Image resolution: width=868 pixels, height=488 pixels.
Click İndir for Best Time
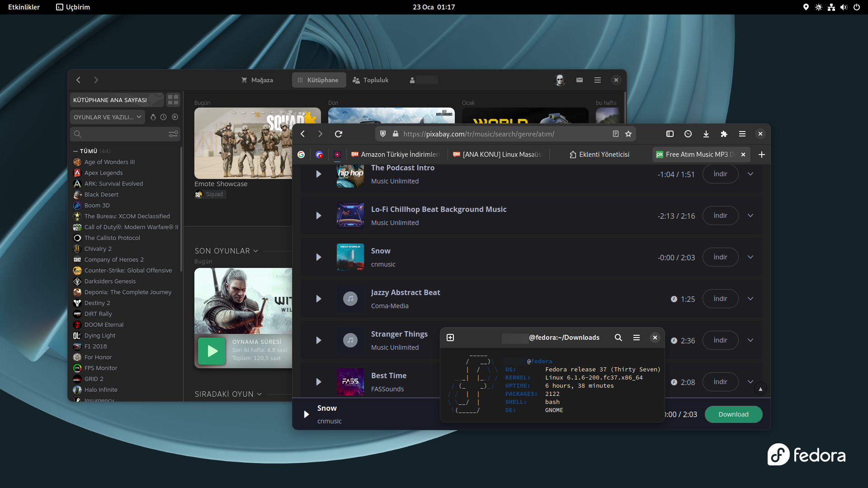[721, 382]
